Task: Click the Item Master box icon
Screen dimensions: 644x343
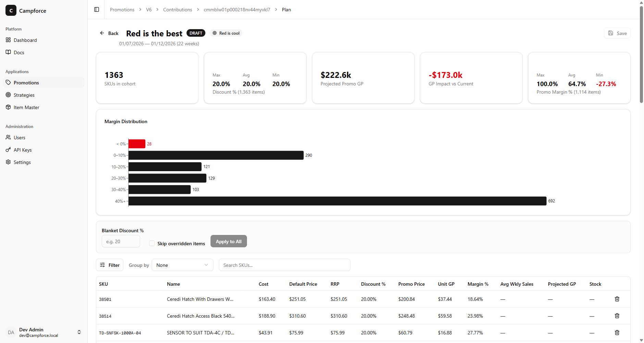Action: pos(8,107)
